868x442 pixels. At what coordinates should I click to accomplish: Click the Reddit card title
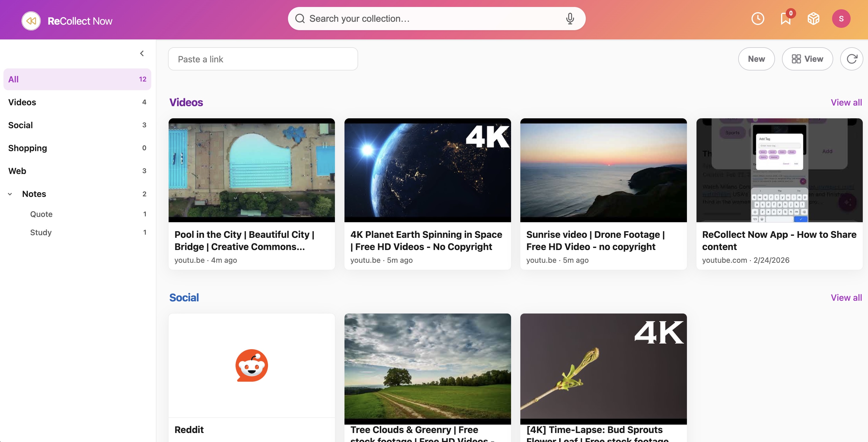pyautogui.click(x=189, y=430)
